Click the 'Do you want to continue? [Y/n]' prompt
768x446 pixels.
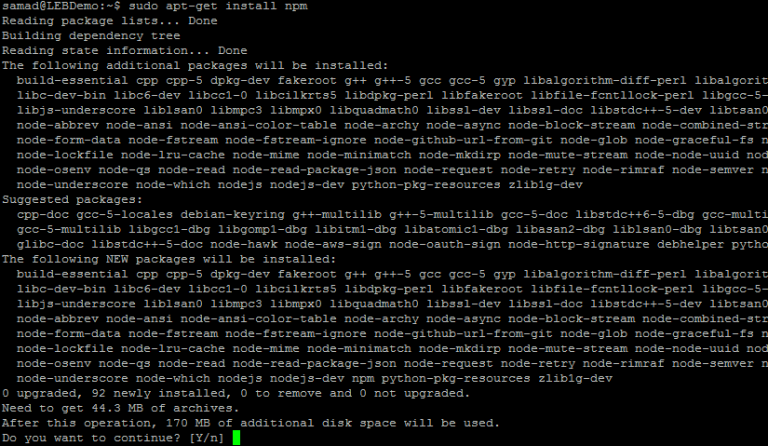click(113, 438)
